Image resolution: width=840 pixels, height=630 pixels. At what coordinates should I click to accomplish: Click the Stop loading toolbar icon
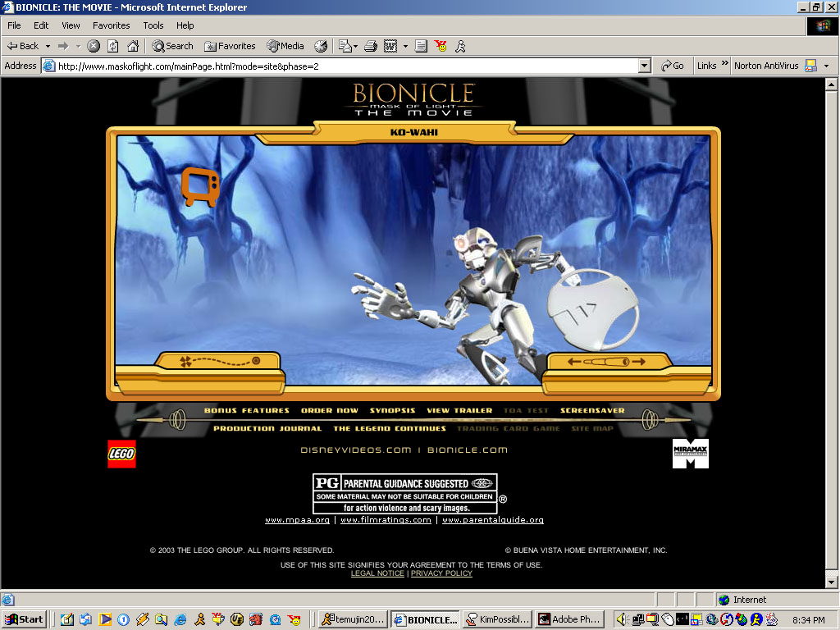point(94,46)
